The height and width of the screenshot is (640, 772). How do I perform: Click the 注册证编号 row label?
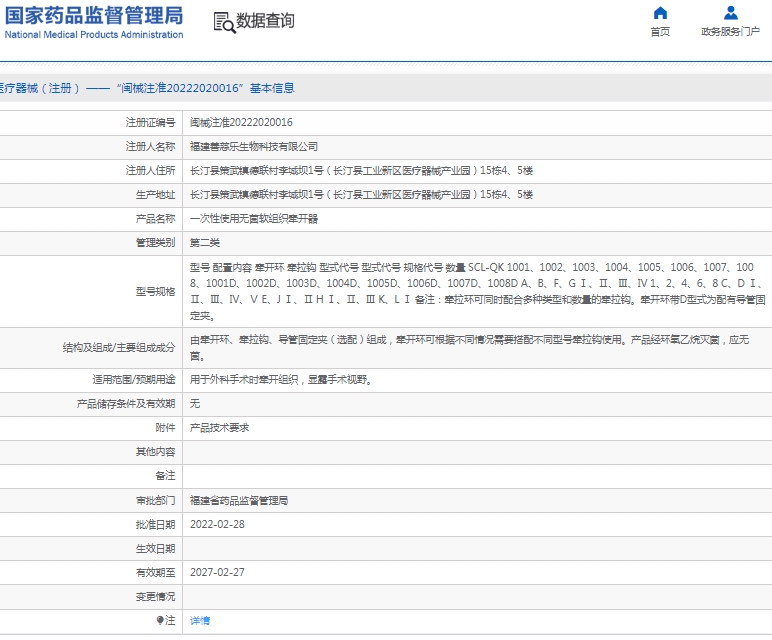point(150,122)
